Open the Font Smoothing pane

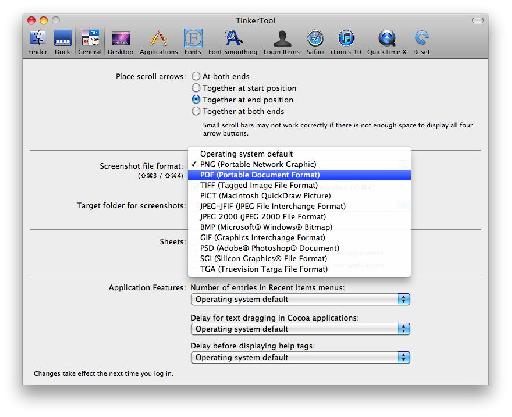tap(233, 42)
